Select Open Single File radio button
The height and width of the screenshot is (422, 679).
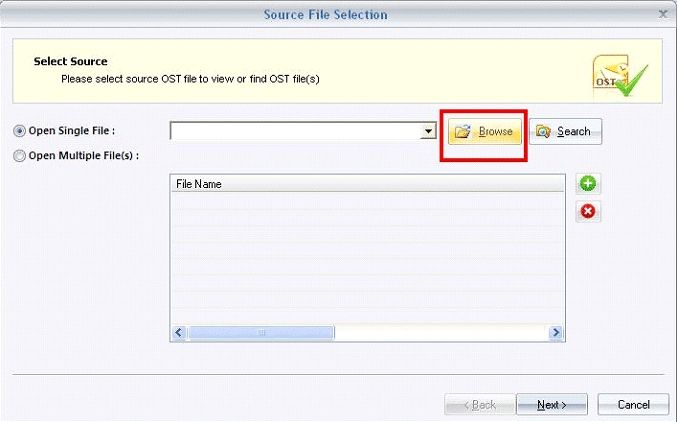click(19, 131)
